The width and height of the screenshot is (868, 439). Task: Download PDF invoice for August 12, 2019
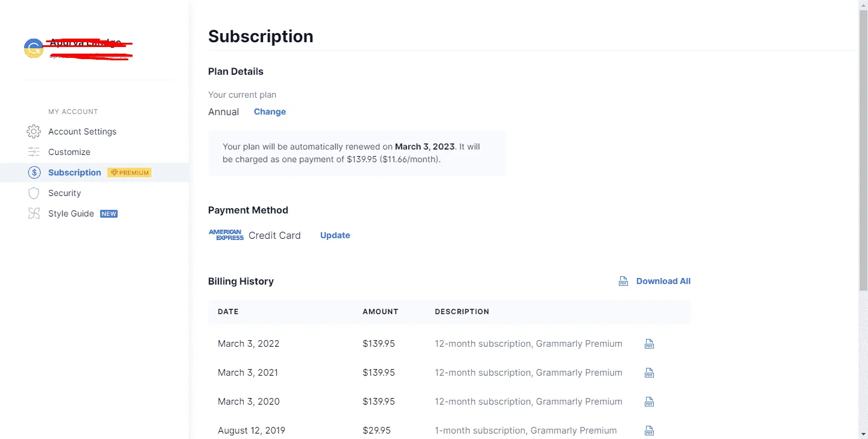click(x=649, y=431)
